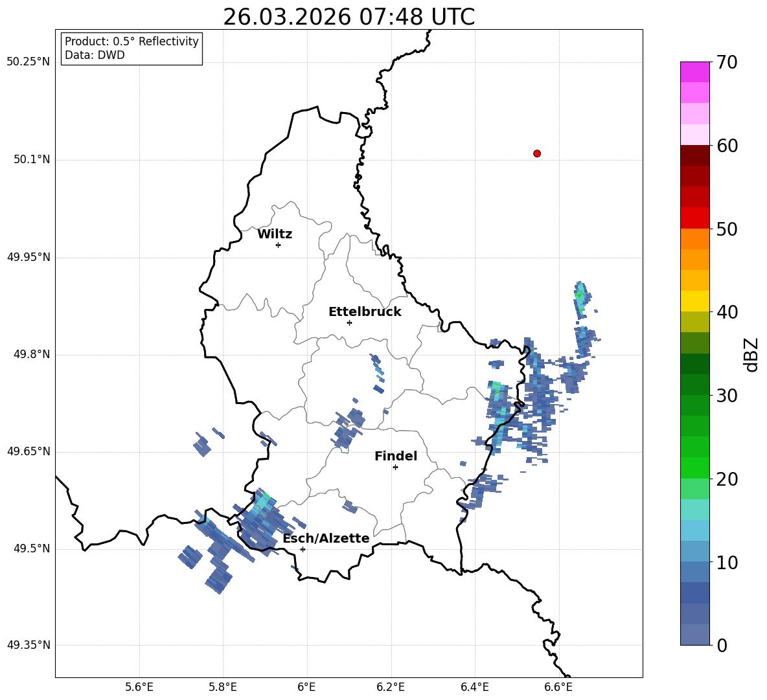Click the 49.95°N latitude label

(29, 257)
